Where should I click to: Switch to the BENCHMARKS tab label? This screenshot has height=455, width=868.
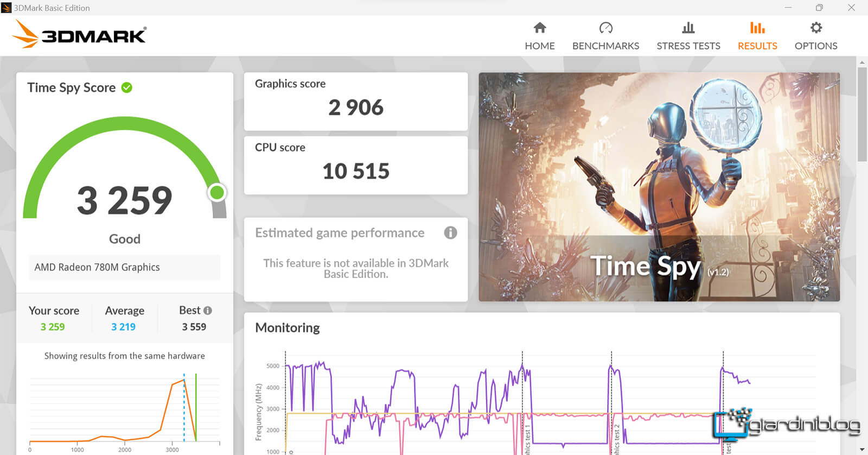pyautogui.click(x=606, y=46)
